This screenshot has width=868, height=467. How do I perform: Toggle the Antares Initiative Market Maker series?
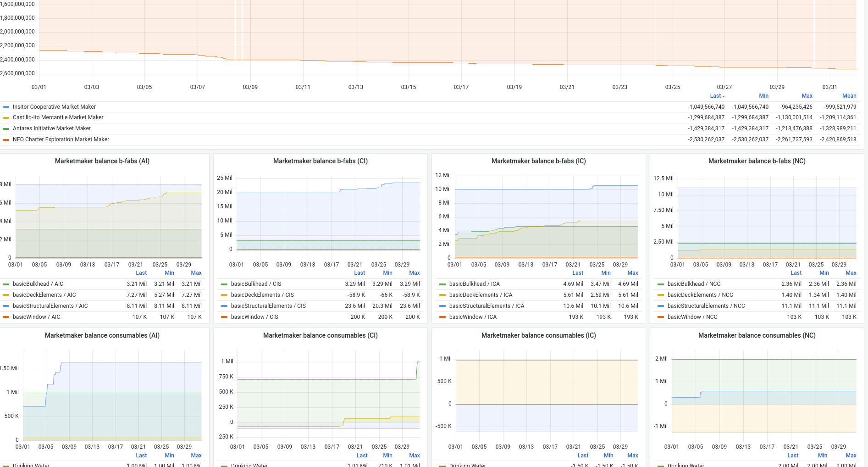coord(52,128)
